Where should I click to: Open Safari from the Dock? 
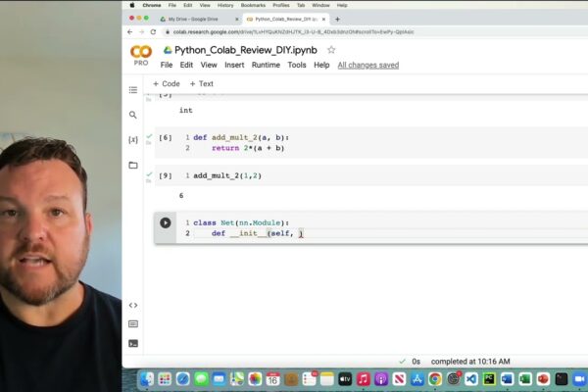[x=183, y=379]
